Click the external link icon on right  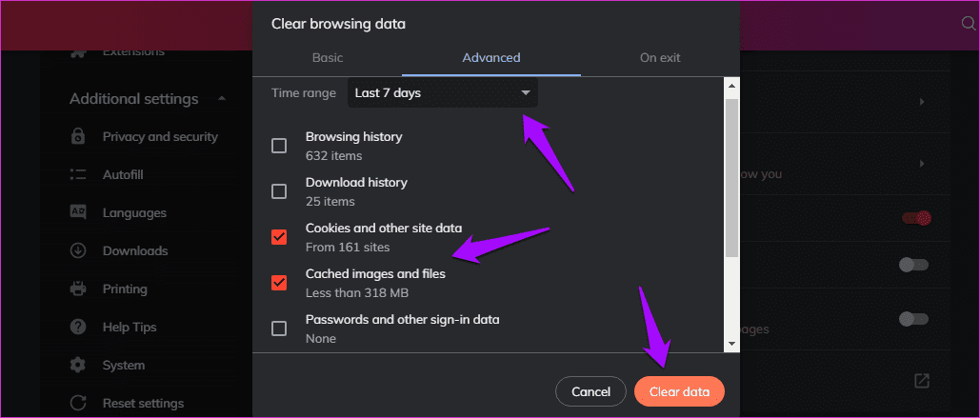pyautogui.click(x=921, y=381)
